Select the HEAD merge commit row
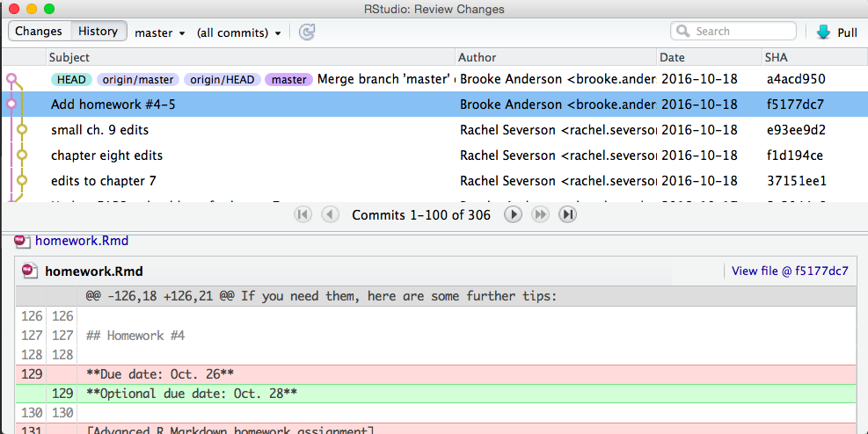This screenshot has width=868, height=434. coord(387,79)
